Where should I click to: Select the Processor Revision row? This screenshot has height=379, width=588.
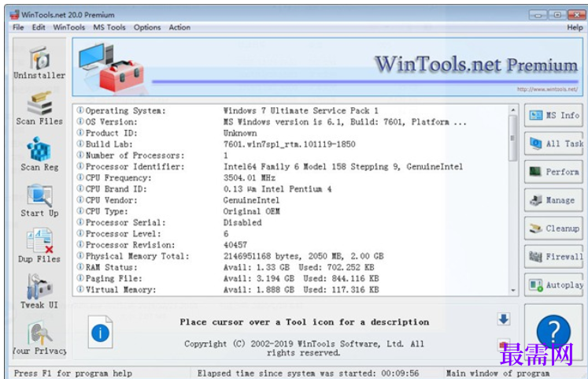(x=290, y=245)
